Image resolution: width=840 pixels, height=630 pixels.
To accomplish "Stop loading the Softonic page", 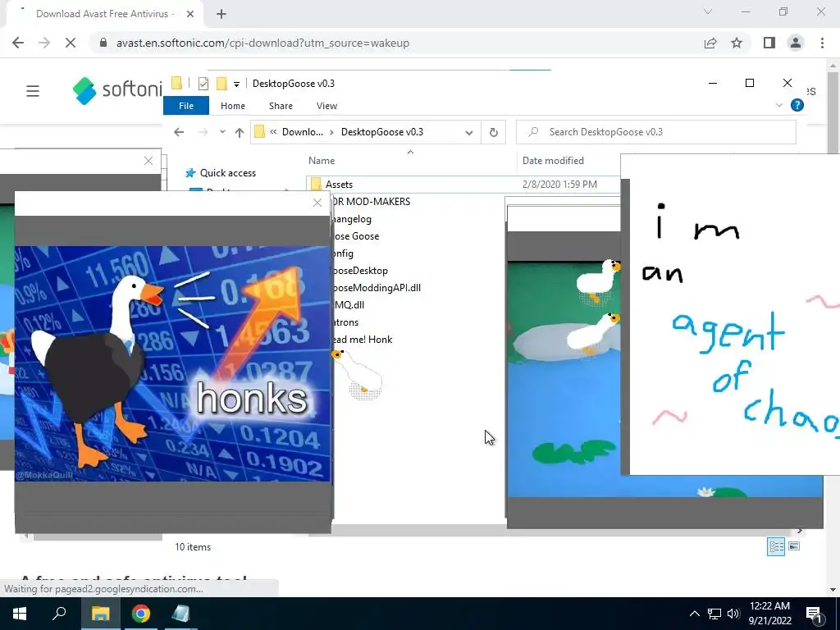I will tap(71, 43).
